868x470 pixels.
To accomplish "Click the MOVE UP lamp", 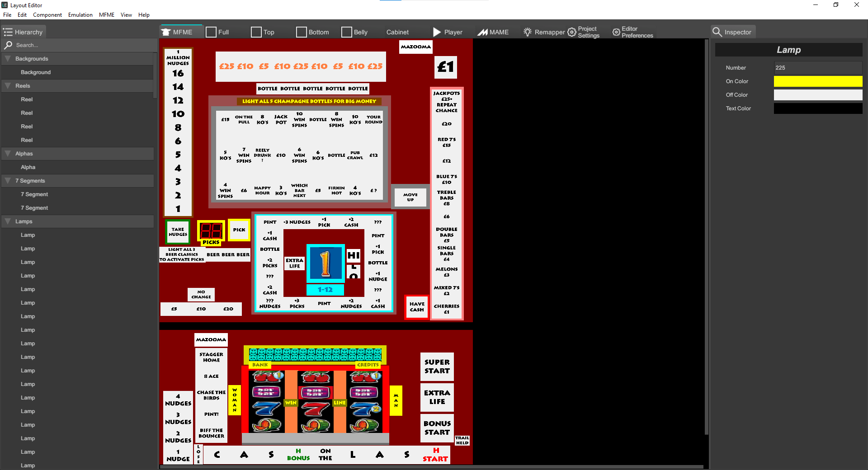I will point(410,197).
